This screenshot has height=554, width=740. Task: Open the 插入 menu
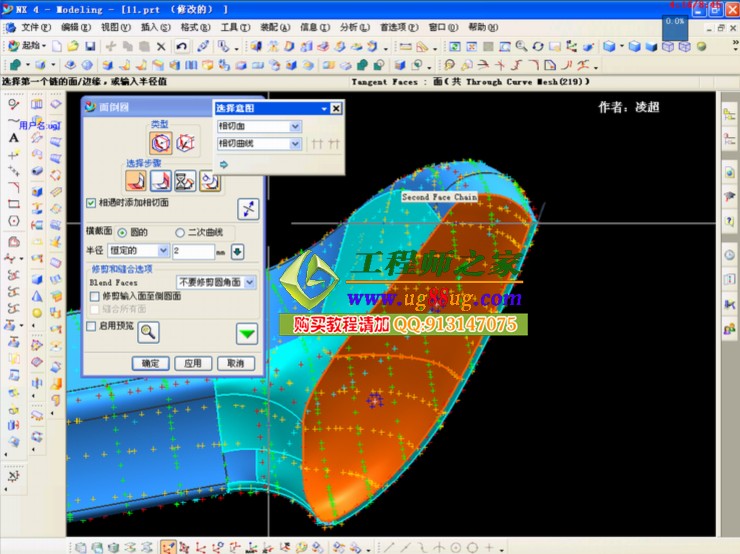pyautogui.click(x=149, y=27)
